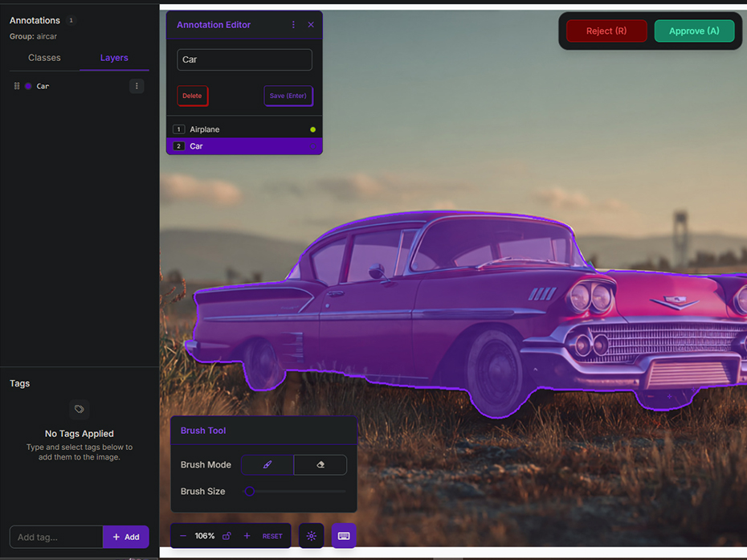The height and width of the screenshot is (560, 747).
Task: Click the Car layer purple color dot
Action: [x=28, y=86]
